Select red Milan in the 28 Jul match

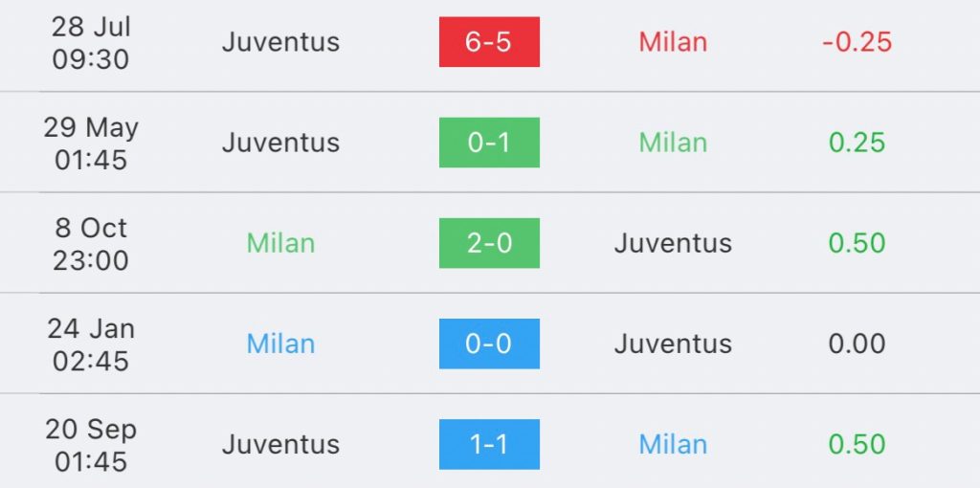tap(673, 42)
